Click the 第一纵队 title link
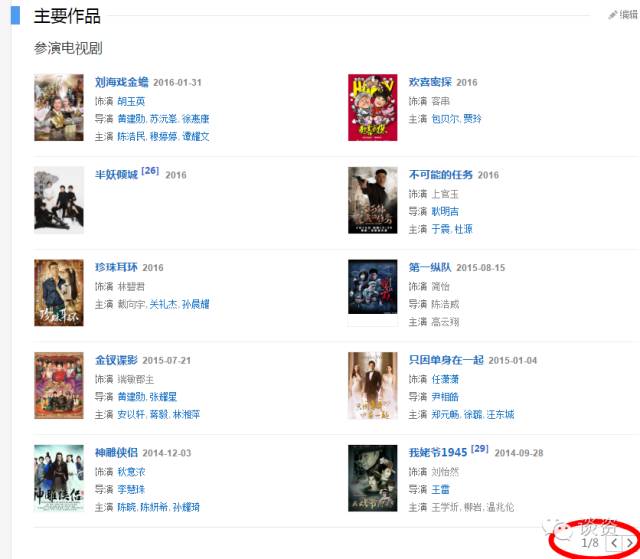Image resolution: width=640 pixels, height=559 pixels. click(x=430, y=267)
